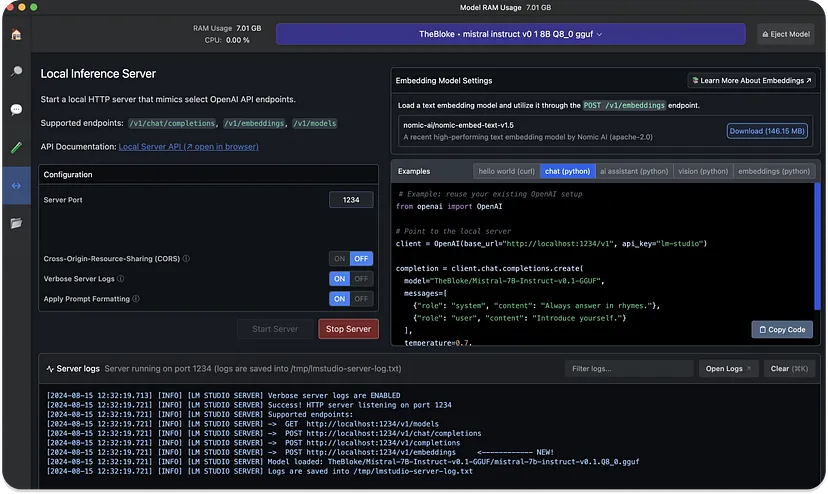Clear the server logs

789,369
